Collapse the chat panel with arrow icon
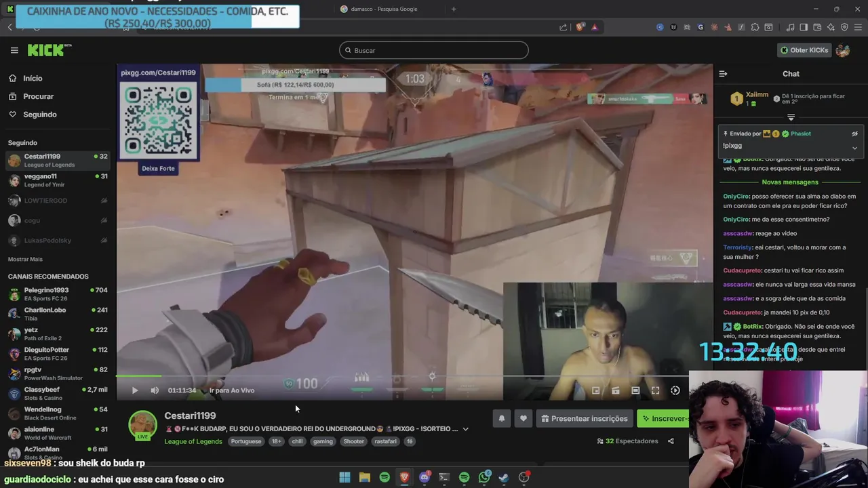 coord(723,74)
